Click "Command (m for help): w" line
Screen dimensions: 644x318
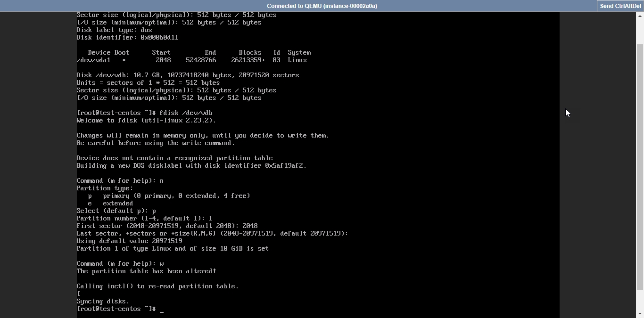120,264
